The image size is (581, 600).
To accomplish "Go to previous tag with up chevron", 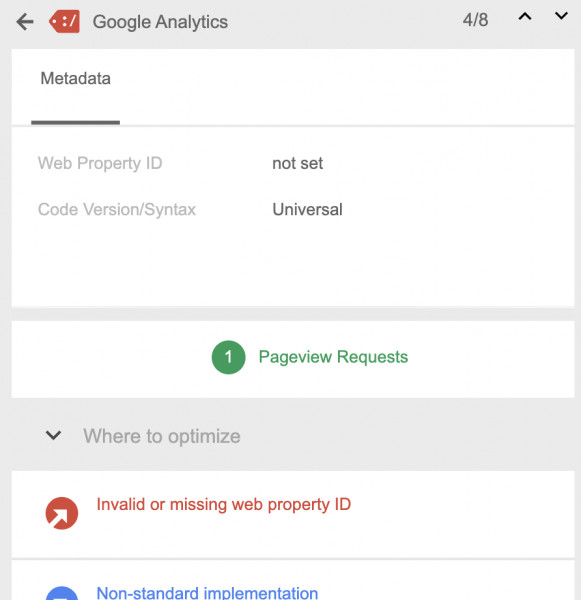I will (x=525, y=16).
